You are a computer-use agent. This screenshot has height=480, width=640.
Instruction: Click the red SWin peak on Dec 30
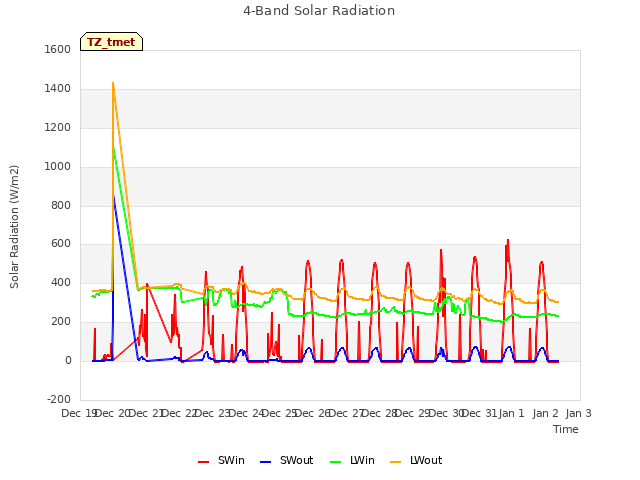point(441,250)
